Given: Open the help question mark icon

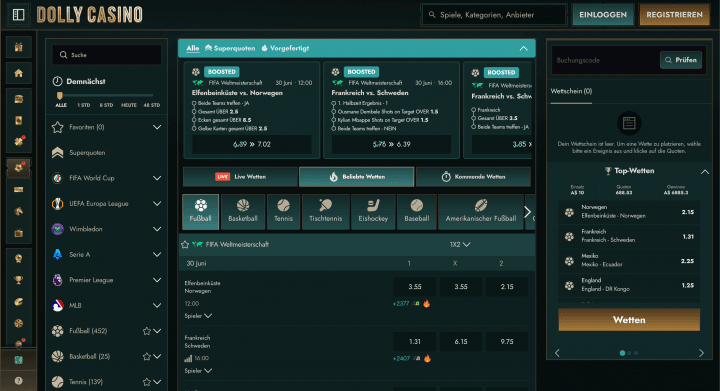Looking at the screenshot, I should 18,380.
